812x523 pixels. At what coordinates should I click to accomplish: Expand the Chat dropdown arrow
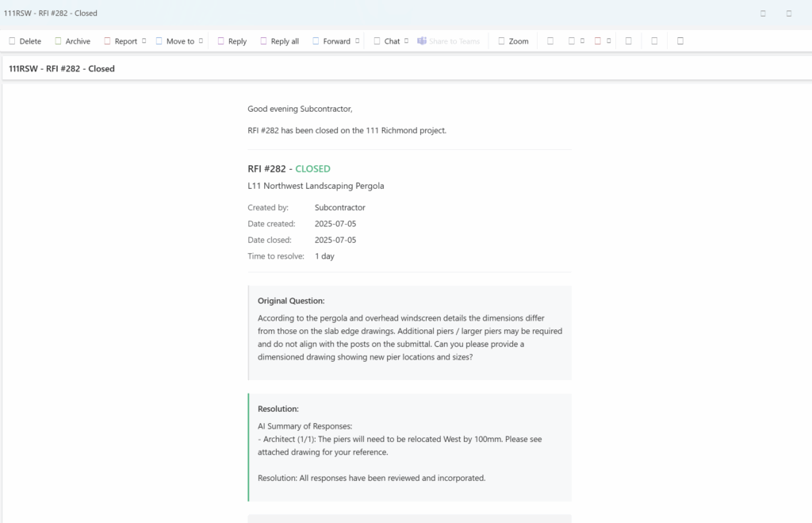point(407,41)
